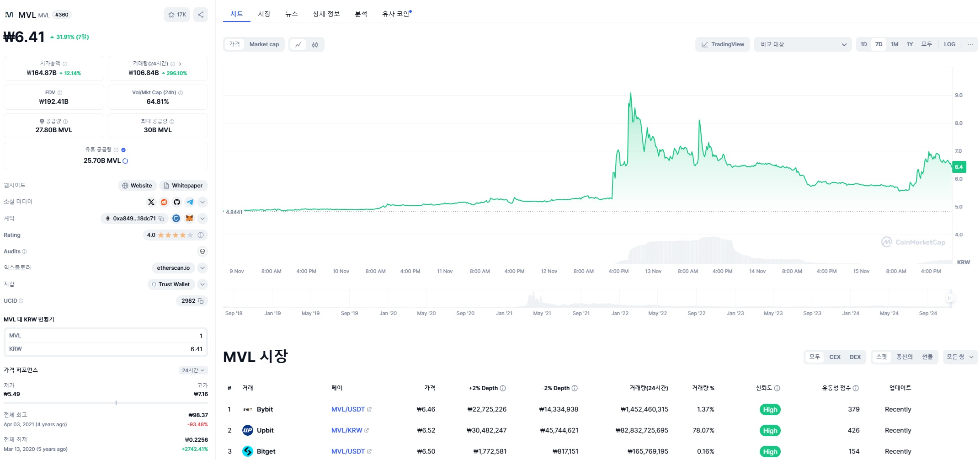Select the 1M time range

pyautogui.click(x=895, y=44)
